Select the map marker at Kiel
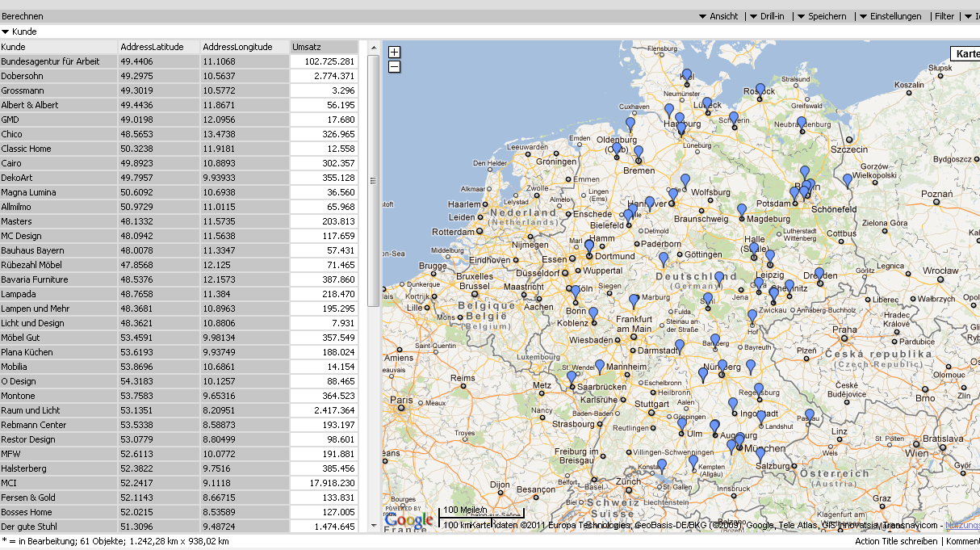This screenshot has width=980, height=550. 686,76
